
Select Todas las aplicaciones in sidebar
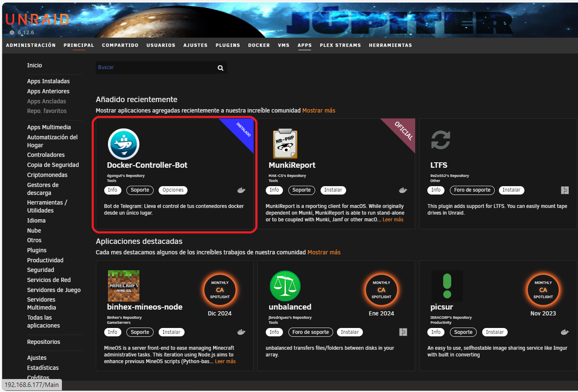(x=44, y=321)
